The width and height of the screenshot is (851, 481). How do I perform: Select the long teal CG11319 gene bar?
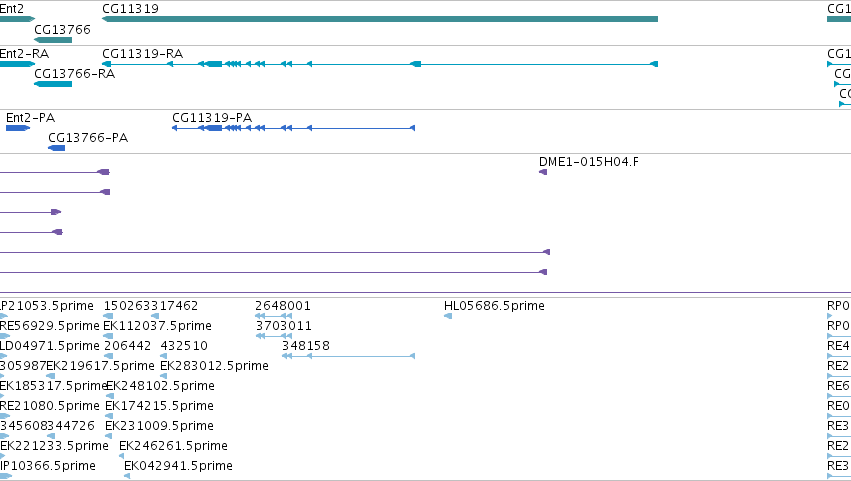(x=380, y=19)
